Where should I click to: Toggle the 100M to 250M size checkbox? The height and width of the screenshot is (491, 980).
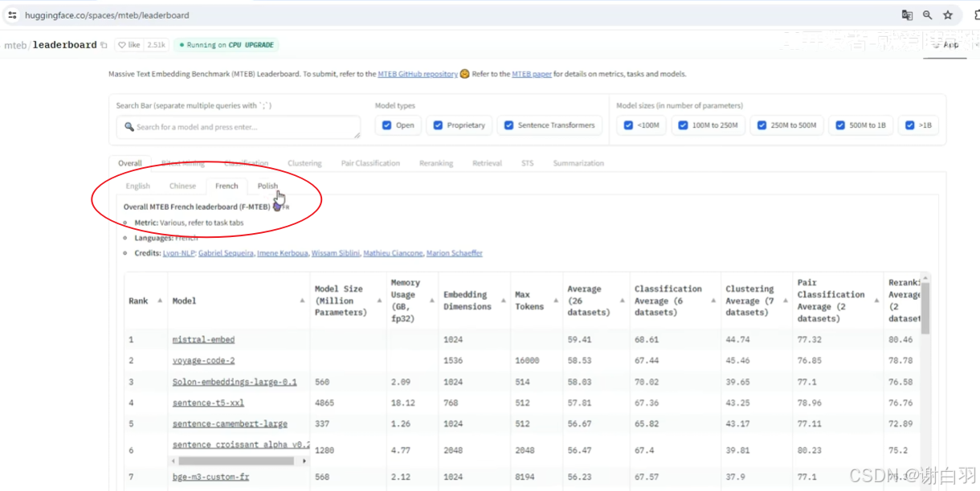683,125
